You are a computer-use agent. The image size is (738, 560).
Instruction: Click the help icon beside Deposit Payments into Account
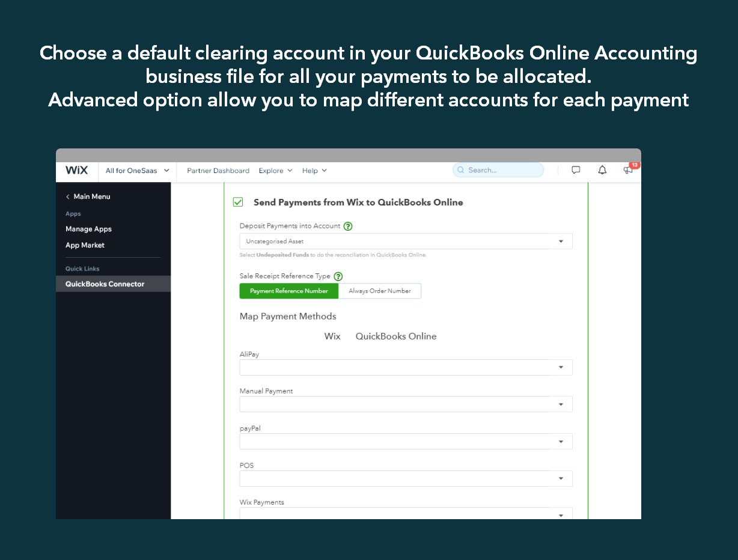pyautogui.click(x=347, y=227)
